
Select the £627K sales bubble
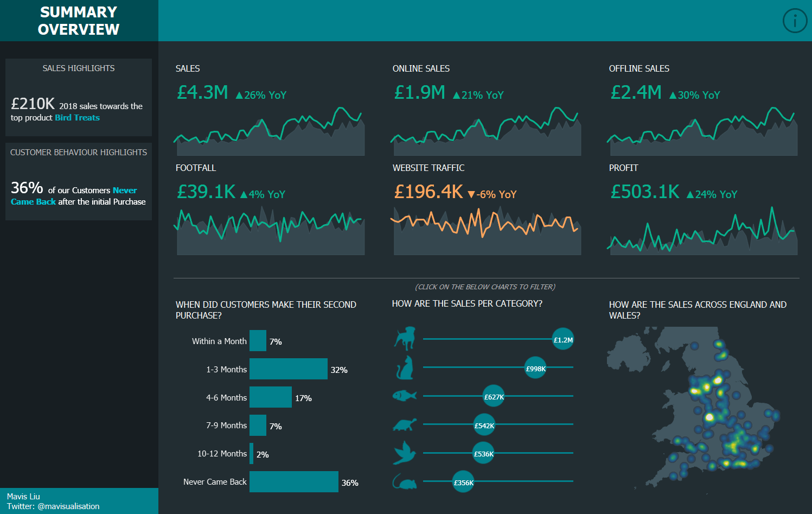(x=494, y=396)
